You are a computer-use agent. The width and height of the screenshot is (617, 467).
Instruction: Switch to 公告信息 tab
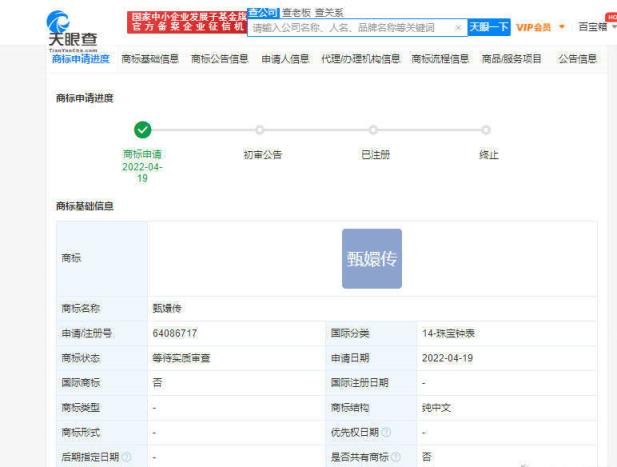tap(577, 59)
